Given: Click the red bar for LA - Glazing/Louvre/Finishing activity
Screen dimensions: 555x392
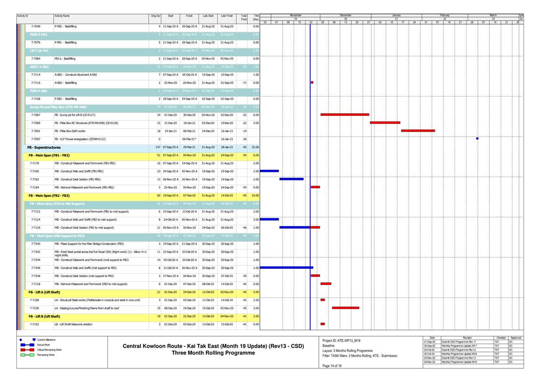Looking at the screenshot, I should pos(345,308).
